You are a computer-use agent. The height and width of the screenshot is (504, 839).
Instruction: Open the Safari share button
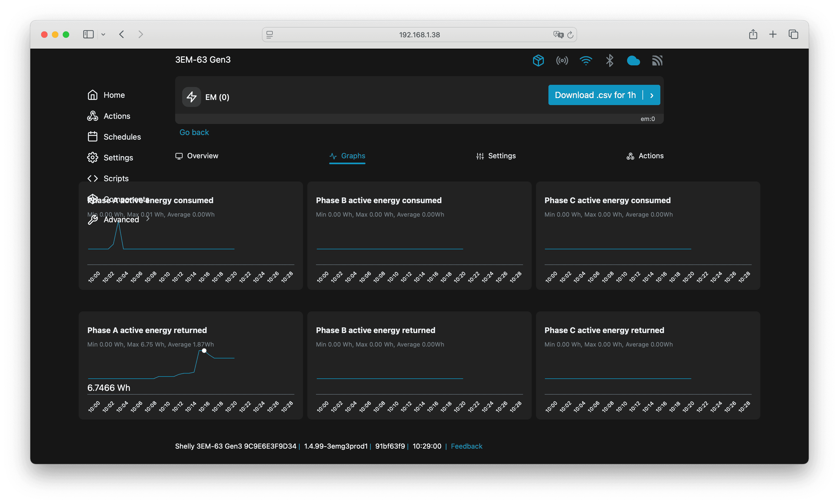pos(753,34)
